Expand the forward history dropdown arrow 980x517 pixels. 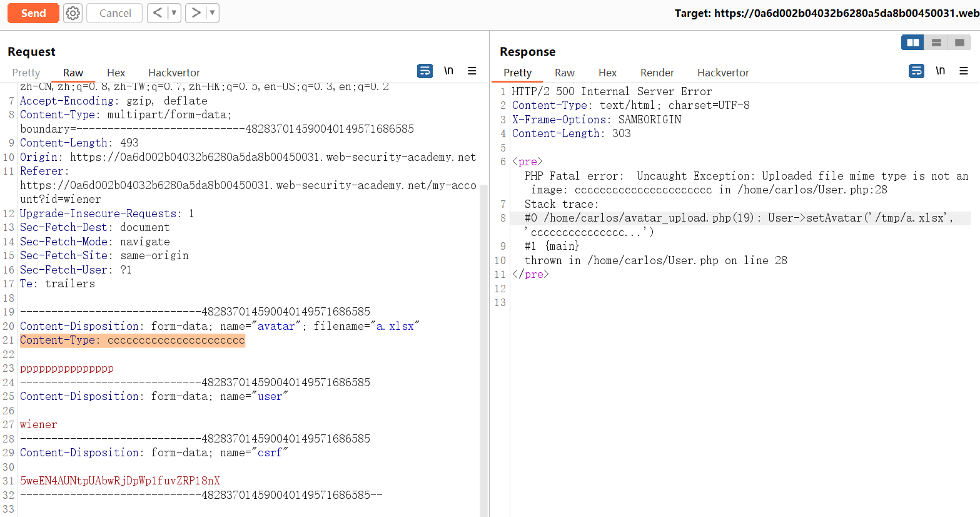tap(212, 13)
